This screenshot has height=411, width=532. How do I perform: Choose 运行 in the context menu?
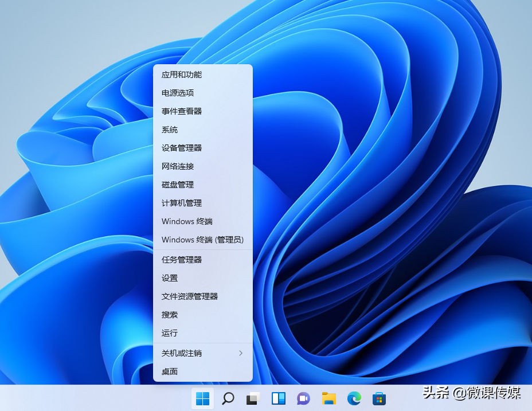pos(170,333)
